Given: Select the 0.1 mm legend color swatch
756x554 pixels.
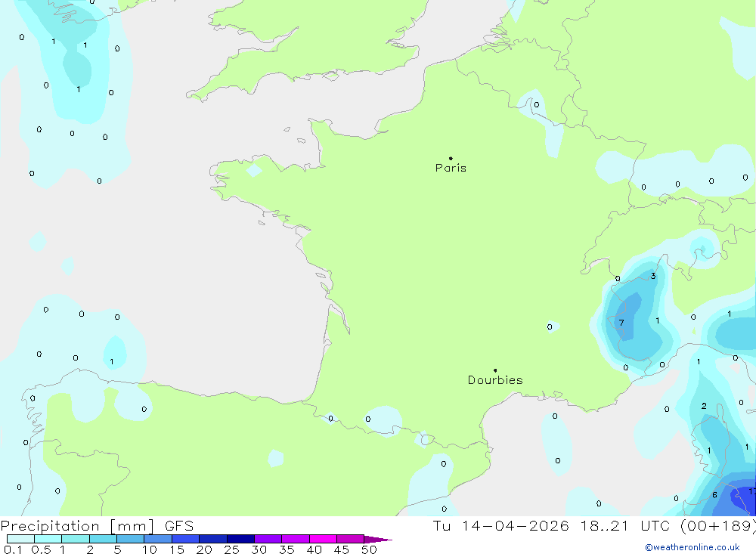Looking at the screenshot, I should pyautogui.click(x=20, y=539).
